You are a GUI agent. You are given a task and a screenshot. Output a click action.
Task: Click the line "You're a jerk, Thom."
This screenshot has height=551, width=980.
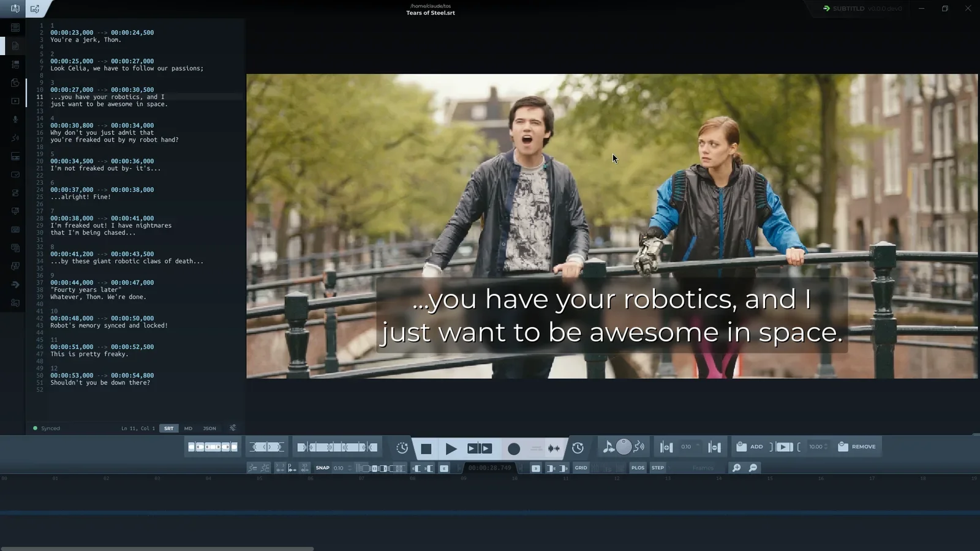click(x=86, y=40)
